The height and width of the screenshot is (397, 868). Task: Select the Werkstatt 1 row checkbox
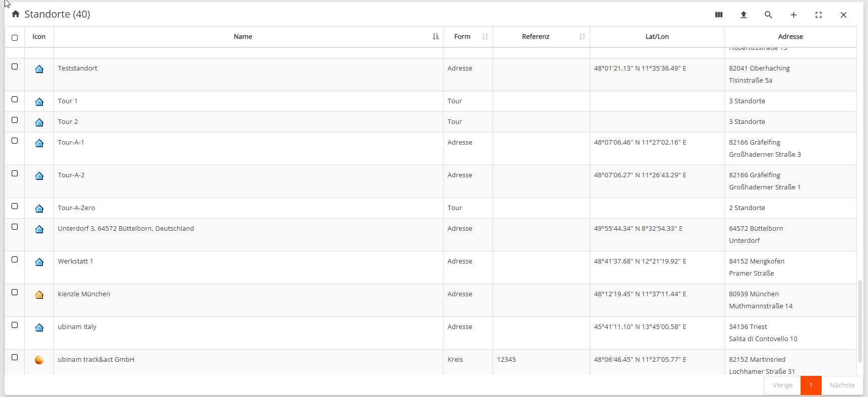coord(15,260)
